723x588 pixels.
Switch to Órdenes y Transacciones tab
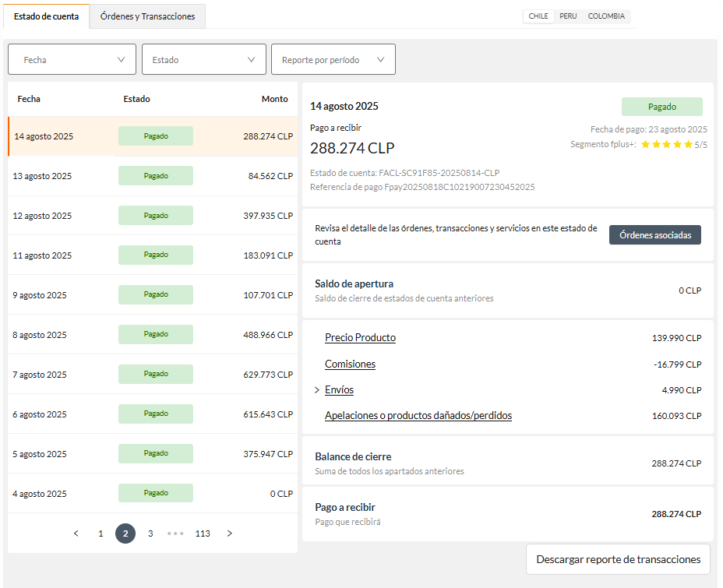[x=147, y=16]
